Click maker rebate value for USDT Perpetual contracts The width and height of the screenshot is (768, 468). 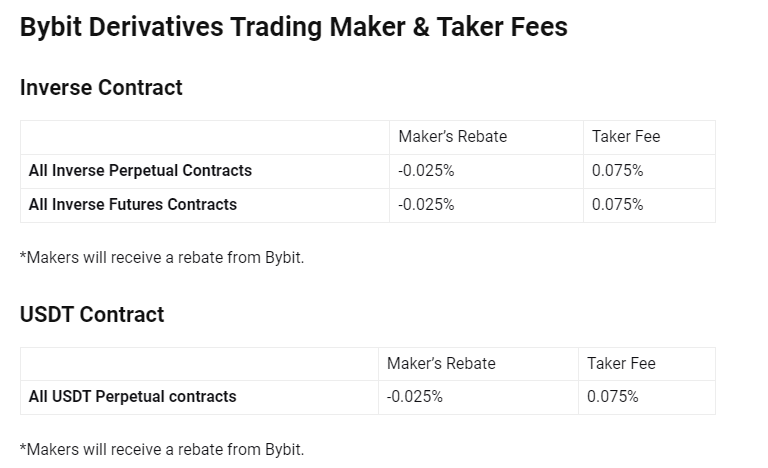415,397
